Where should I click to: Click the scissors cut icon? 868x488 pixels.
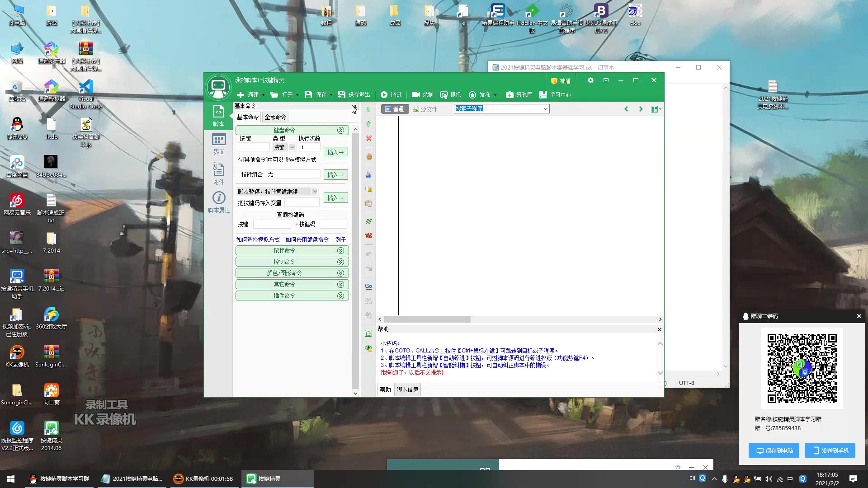click(368, 174)
